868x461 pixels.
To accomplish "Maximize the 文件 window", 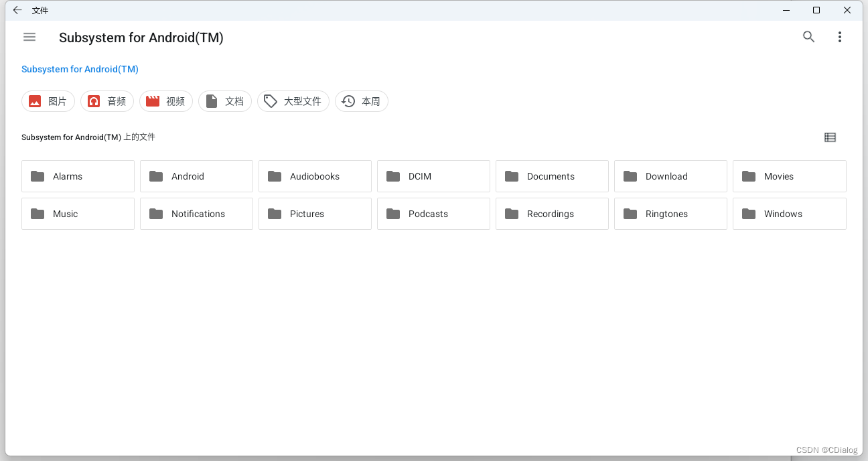I will (816, 10).
